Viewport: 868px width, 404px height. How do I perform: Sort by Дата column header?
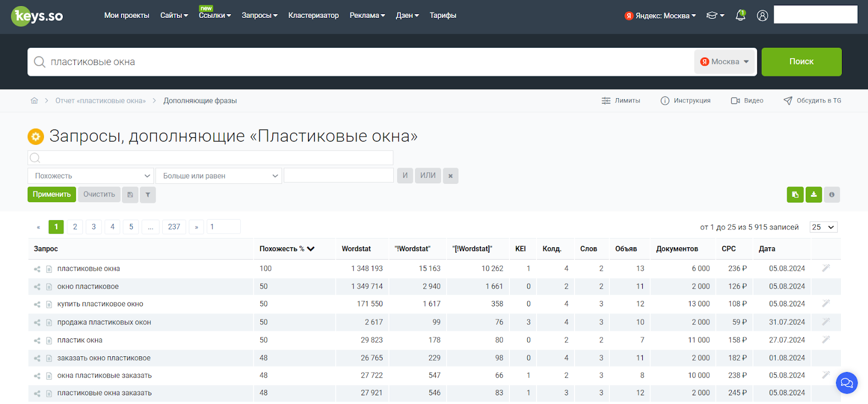tap(767, 249)
